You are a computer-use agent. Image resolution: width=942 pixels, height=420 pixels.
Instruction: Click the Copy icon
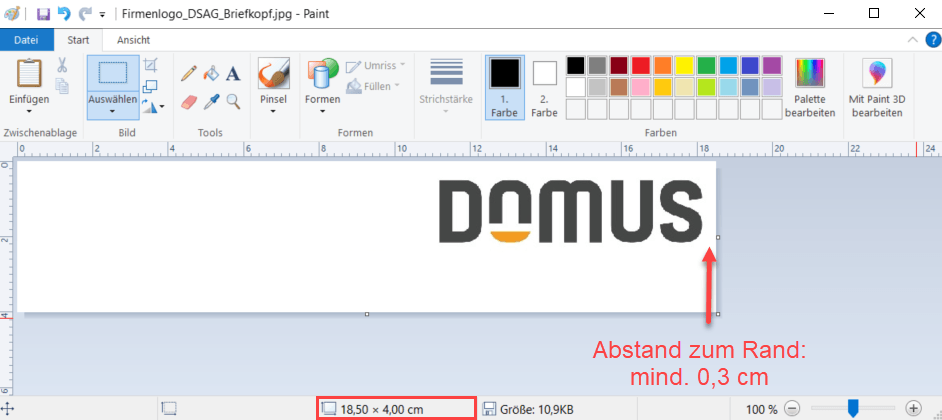pyautogui.click(x=62, y=86)
